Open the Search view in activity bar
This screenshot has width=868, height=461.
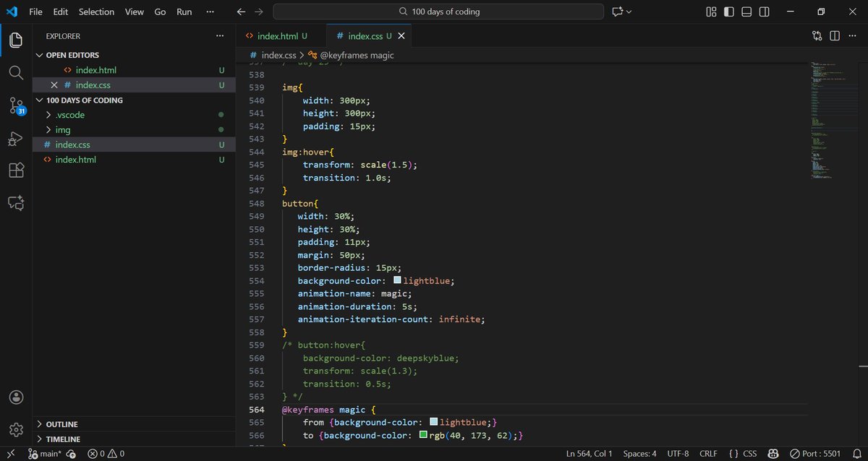(x=16, y=72)
